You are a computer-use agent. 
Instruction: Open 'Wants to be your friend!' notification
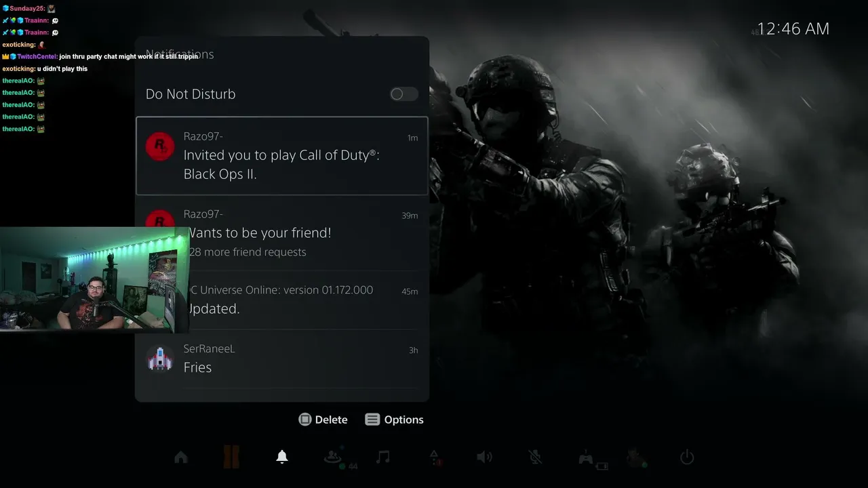(x=282, y=232)
